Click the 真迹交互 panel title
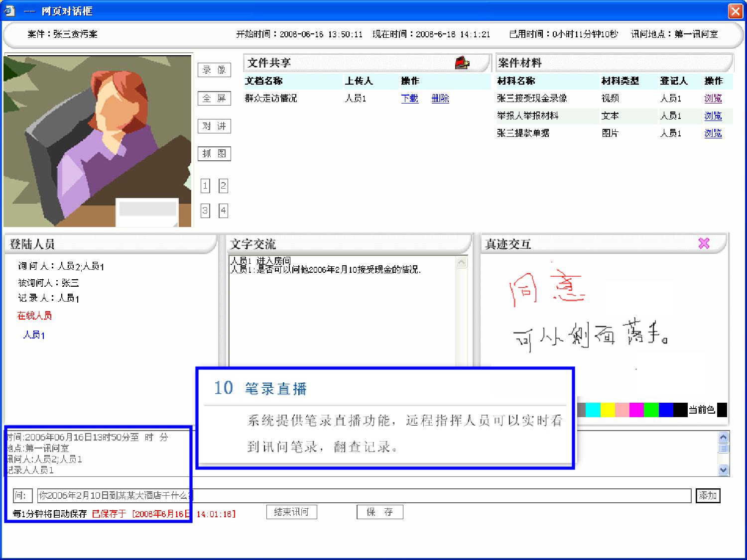Screen dimensions: 747x560 (x=508, y=244)
